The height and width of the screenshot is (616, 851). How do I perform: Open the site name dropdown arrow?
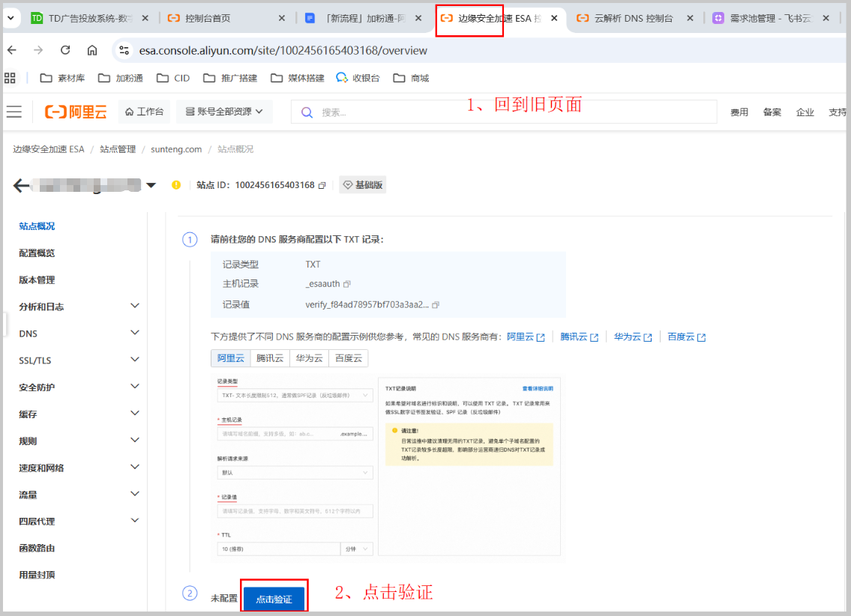(x=151, y=186)
